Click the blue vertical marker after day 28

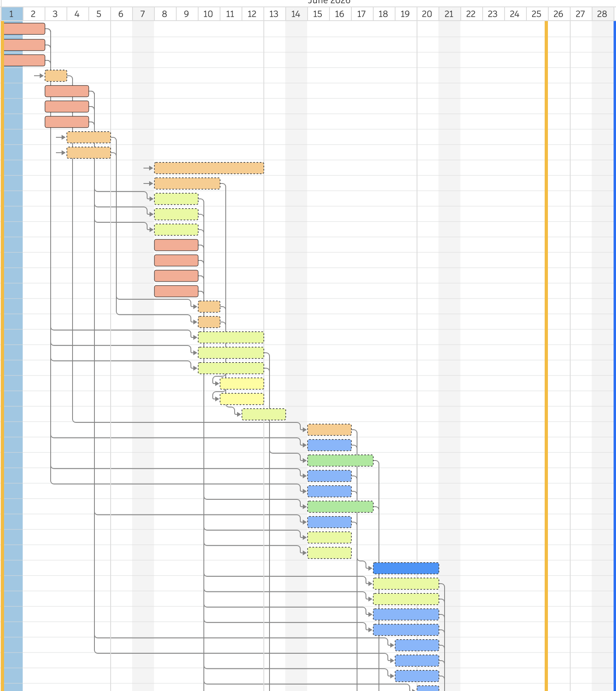tap(615, 356)
